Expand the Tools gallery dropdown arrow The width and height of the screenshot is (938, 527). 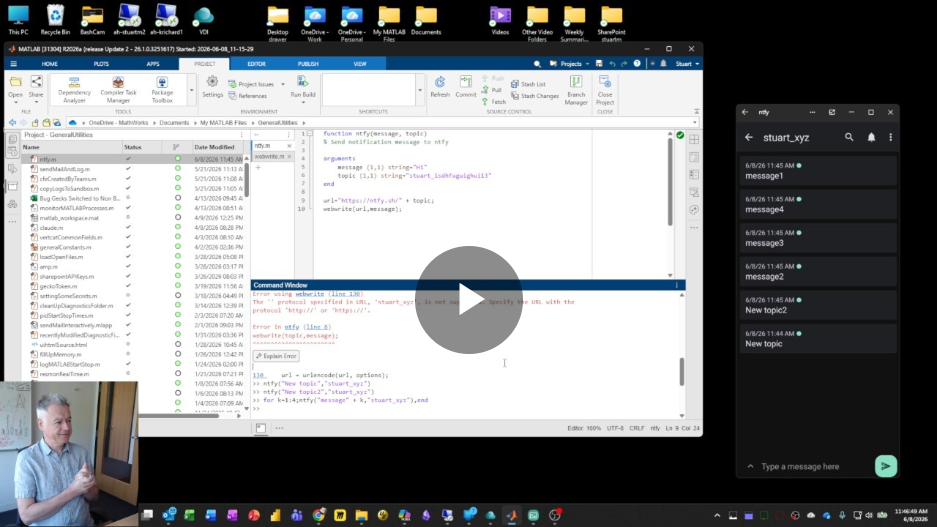click(191, 90)
